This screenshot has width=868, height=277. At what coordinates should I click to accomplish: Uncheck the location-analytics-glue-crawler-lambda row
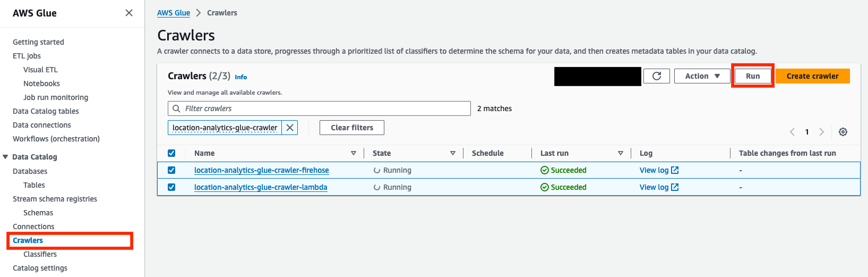point(171,187)
